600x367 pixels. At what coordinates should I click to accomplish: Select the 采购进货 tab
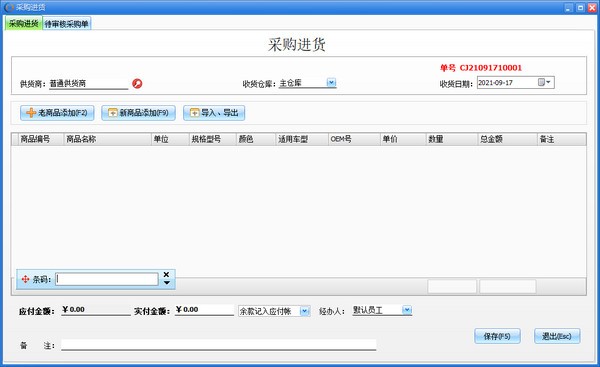pos(23,23)
